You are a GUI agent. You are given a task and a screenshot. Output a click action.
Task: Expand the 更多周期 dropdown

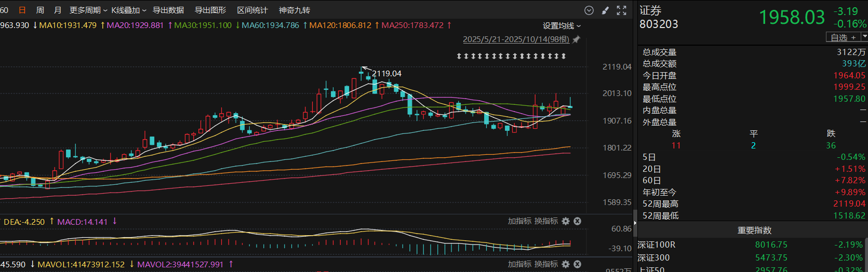pos(88,10)
